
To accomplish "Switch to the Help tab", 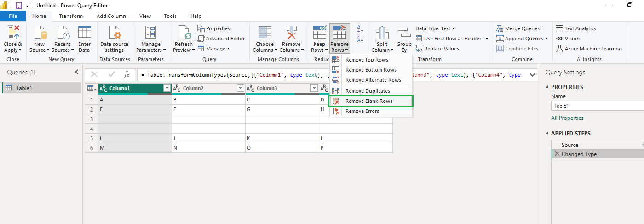I will point(196,16).
